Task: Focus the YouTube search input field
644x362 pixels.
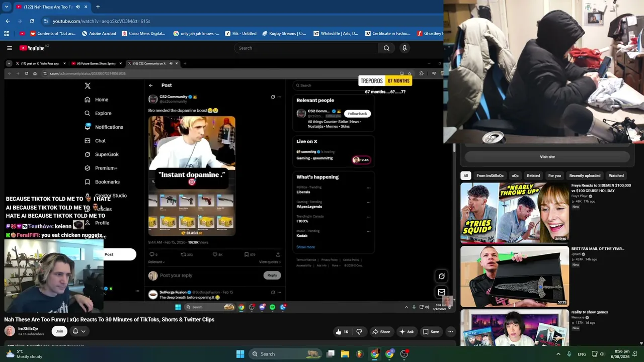Action: click(x=306, y=48)
